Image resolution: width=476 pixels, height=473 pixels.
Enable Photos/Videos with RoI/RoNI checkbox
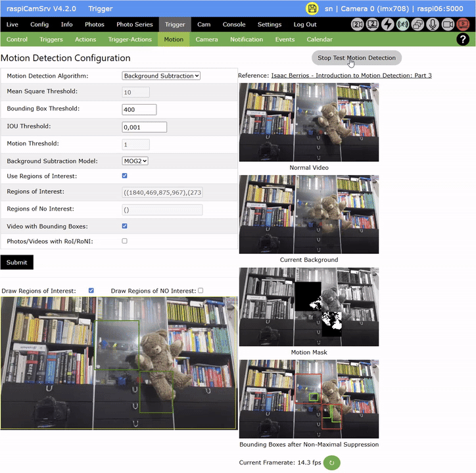[125, 241]
